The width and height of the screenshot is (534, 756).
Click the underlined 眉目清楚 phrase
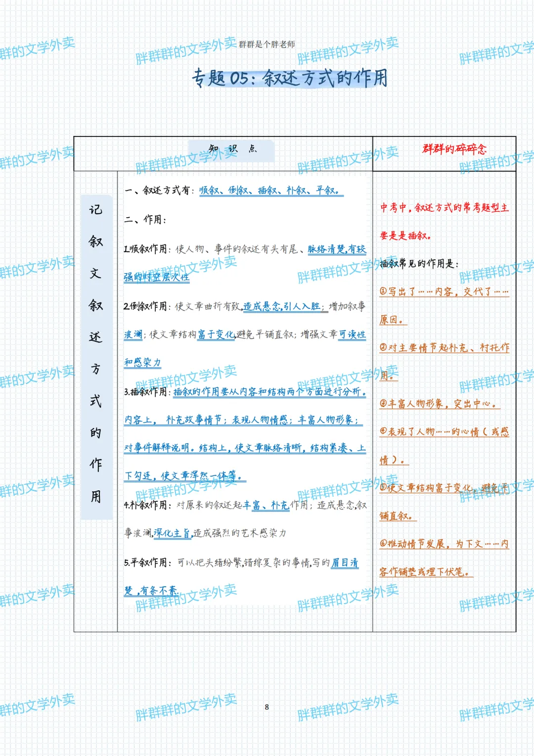[x=347, y=564]
